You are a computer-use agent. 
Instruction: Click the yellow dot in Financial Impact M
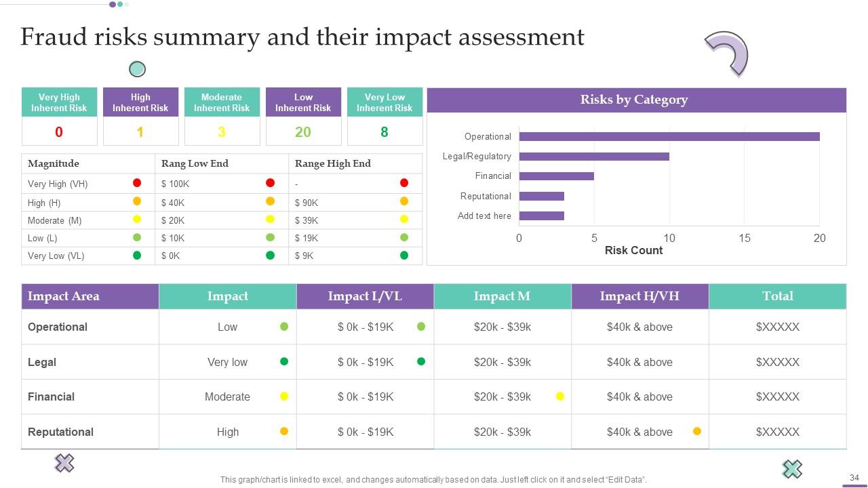[x=560, y=396]
